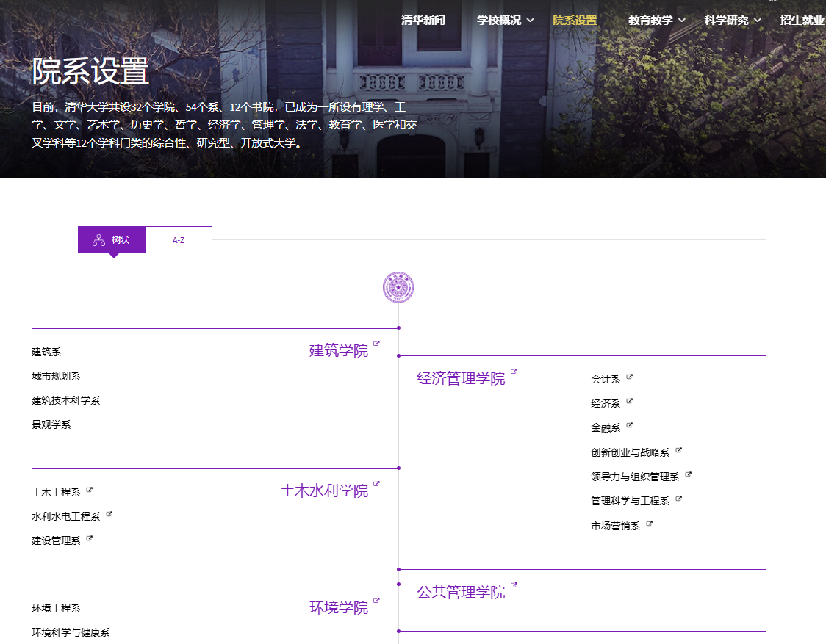Select the 环境工程系 entry
The width and height of the screenshot is (826, 644).
56,608
